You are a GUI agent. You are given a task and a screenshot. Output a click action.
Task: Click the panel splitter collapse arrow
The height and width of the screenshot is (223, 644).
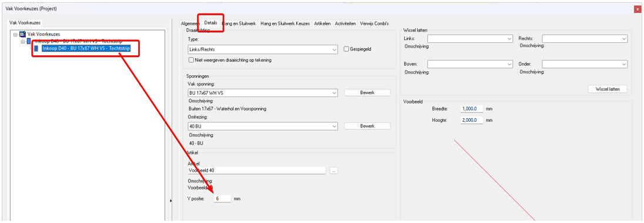pyautogui.click(x=171, y=201)
